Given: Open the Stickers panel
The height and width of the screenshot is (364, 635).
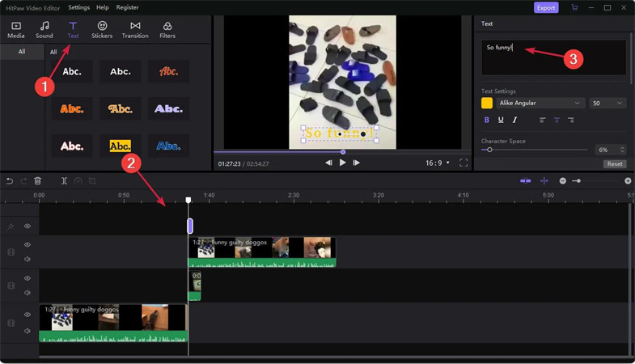Looking at the screenshot, I should coord(102,30).
